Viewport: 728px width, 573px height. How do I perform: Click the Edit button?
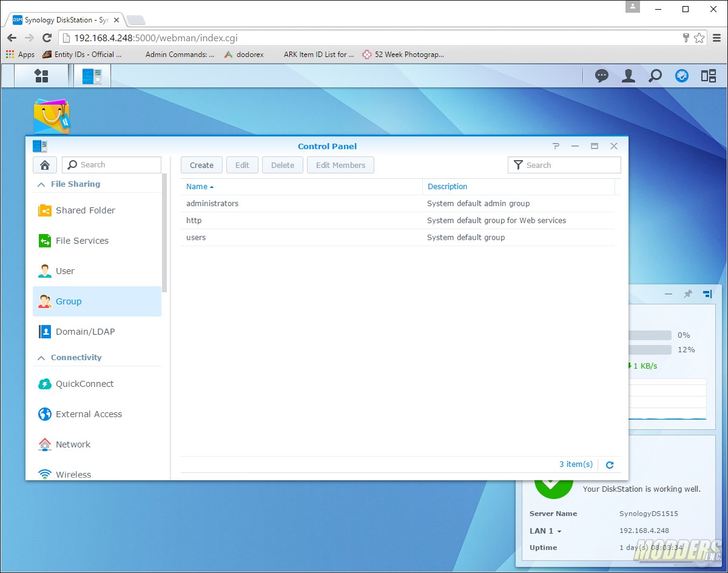click(242, 165)
